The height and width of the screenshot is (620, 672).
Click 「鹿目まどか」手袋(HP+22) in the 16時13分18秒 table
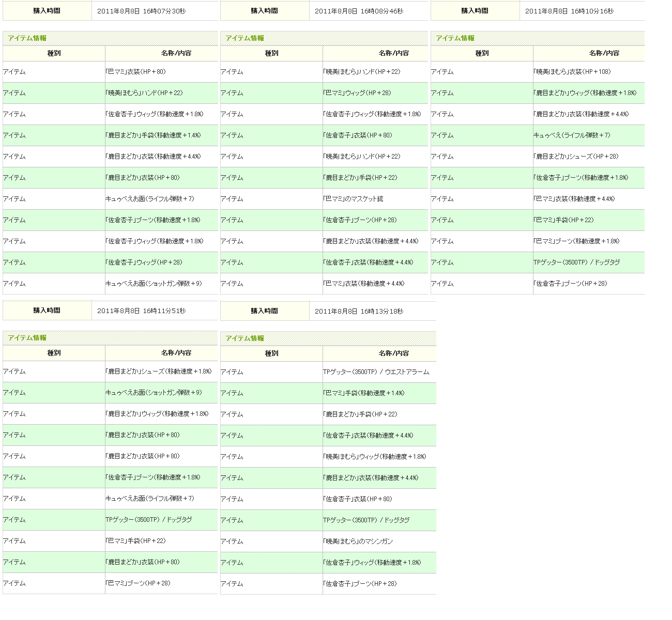pos(360,414)
